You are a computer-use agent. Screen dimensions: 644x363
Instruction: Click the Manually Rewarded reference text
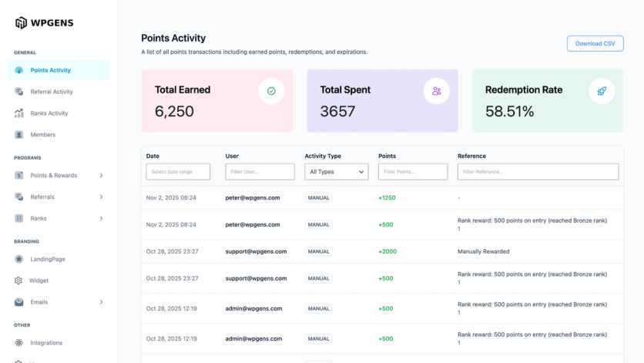(x=484, y=251)
